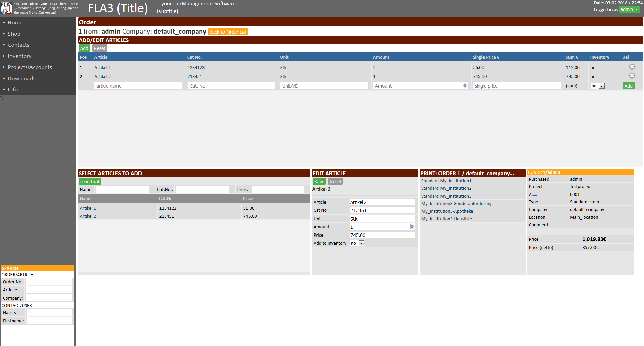644x346 pixels.
Task: Select Projects/Accounts from the sidebar
Action: [x=30, y=67]
